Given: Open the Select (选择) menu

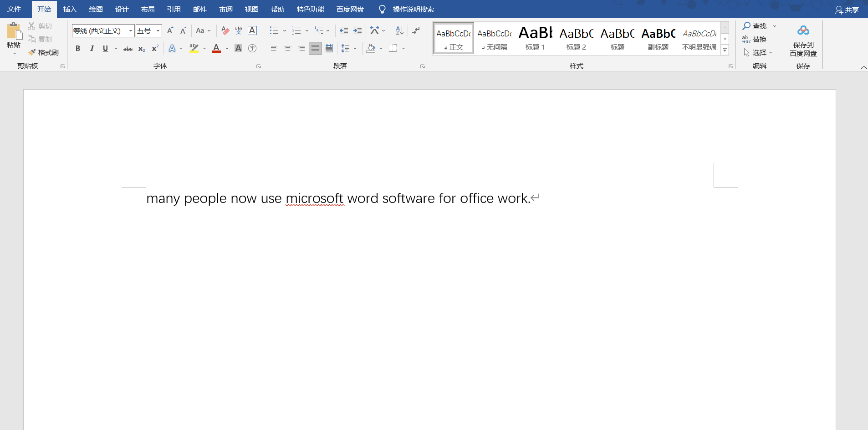Looking at the screenshot, I should [758, 52].
